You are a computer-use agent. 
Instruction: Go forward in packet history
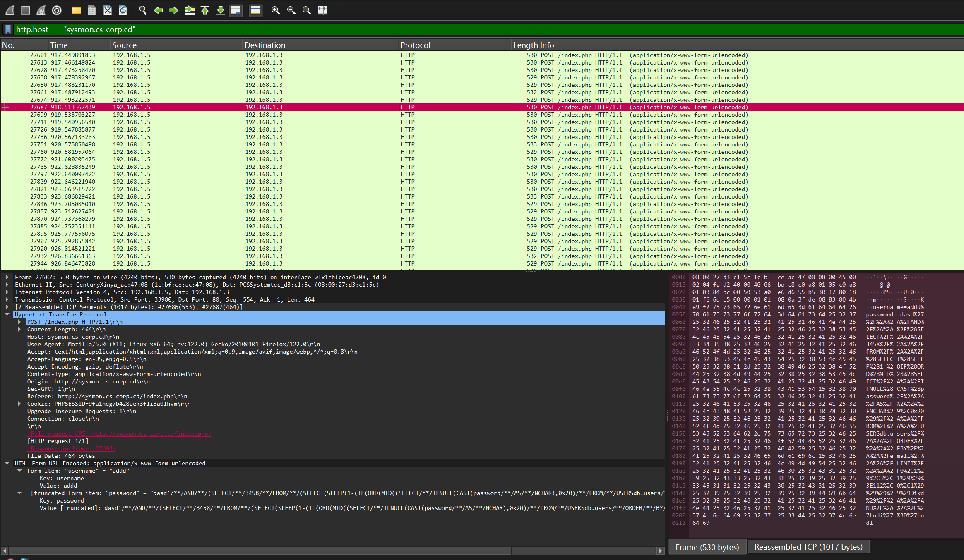(174, 10)
